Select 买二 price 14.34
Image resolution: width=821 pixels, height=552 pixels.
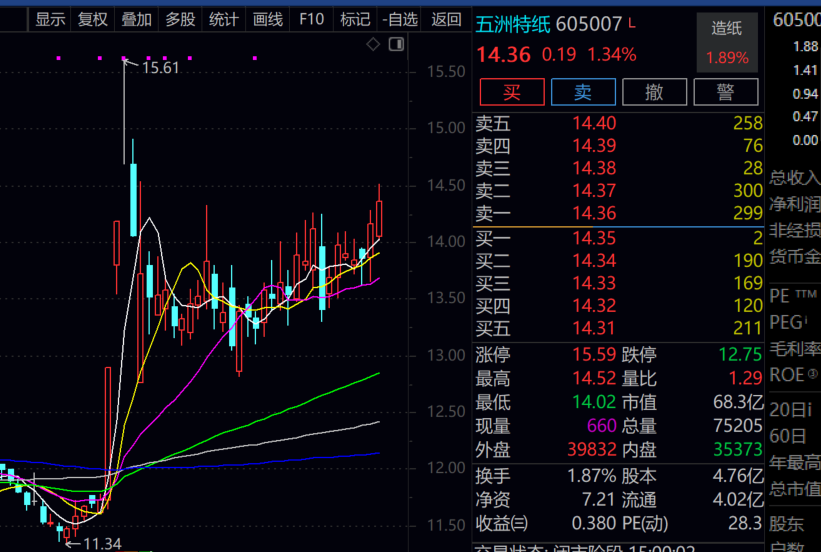(594, 261)
